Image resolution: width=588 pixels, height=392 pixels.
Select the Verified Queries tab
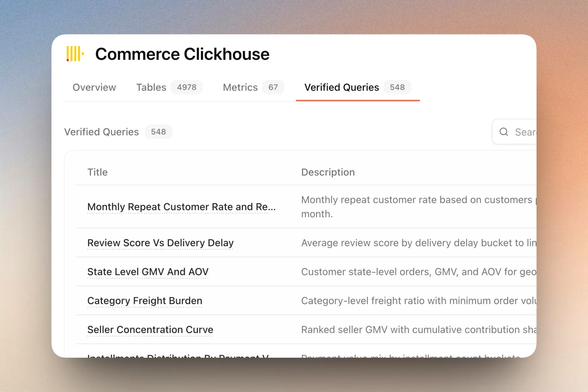pos(357,87)
